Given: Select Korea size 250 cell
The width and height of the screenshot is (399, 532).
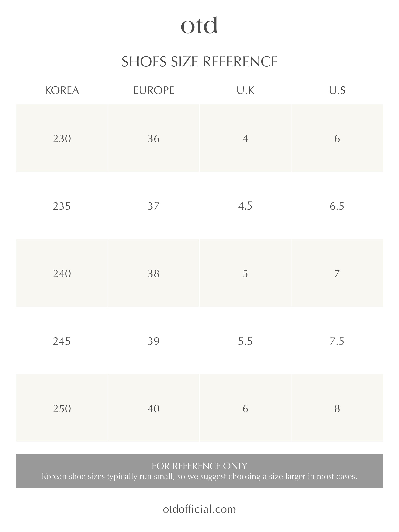Looking at the screenshot, I should tap(62, 409).
